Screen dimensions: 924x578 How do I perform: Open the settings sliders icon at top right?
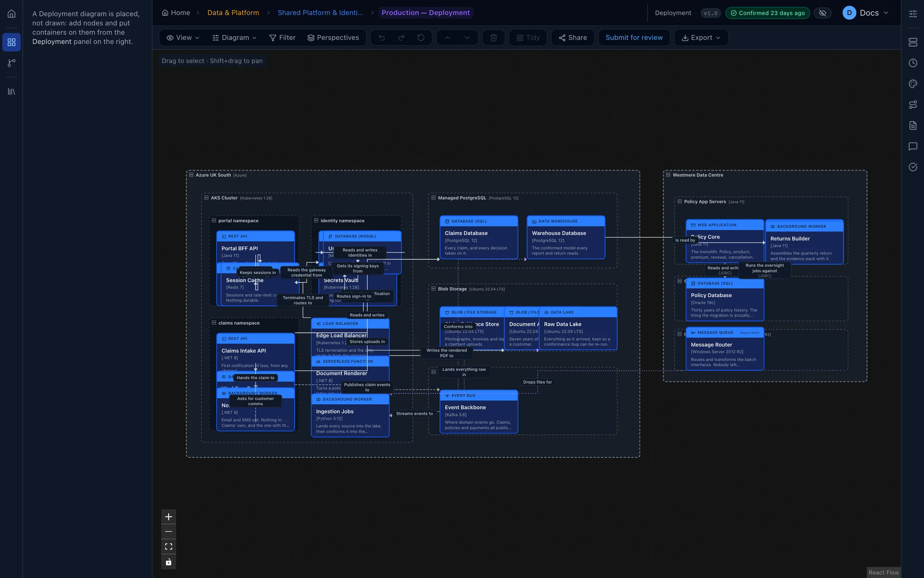913,14
